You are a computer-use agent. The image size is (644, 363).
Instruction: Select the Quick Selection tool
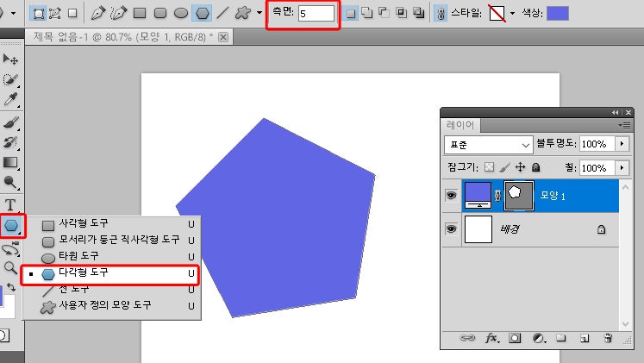click(x=10, y=79)
